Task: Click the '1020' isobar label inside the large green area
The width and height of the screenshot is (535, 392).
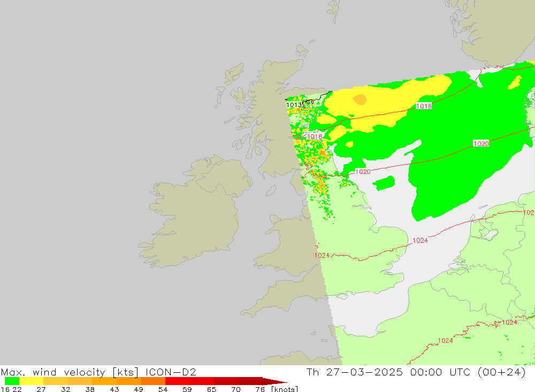Action: coord(481,144)
